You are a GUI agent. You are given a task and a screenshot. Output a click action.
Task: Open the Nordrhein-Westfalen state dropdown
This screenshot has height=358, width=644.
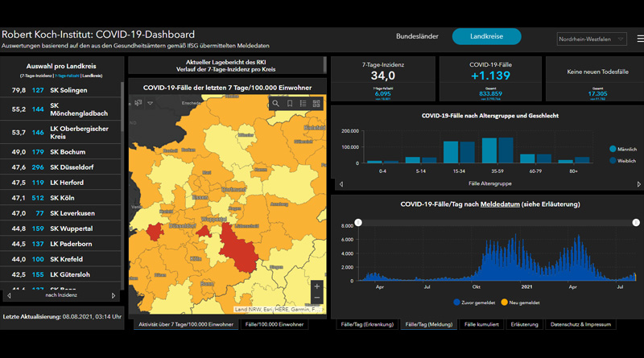click(x=592, y=39)
